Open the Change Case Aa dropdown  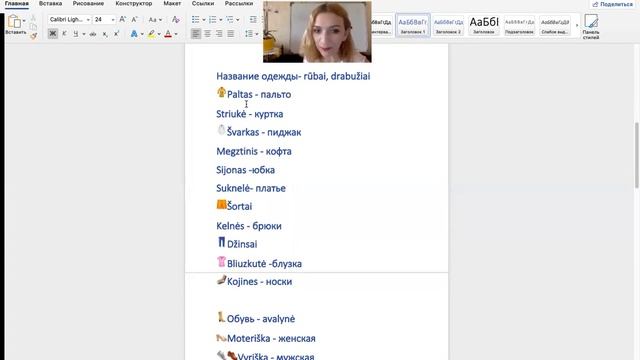tap(155, 20)
